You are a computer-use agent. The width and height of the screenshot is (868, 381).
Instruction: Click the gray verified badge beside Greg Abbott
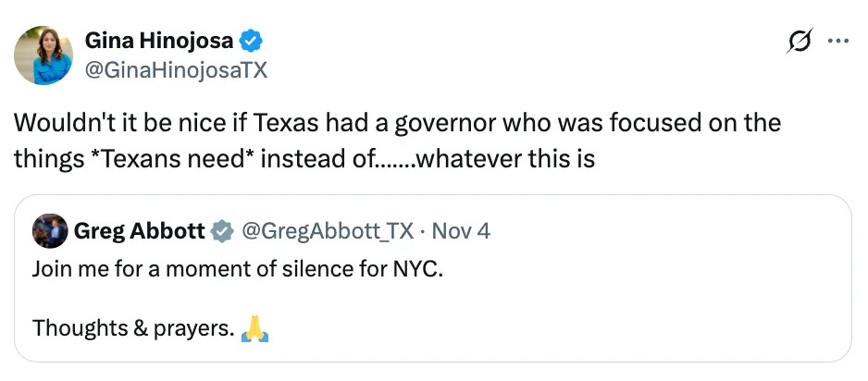tap(223, 231)
